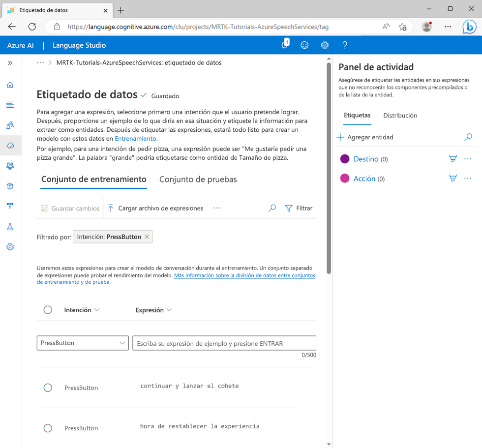Viewport: 482px width, 448px height.
Task: Expand the left navigation sidebar
Action: point(10,63)
